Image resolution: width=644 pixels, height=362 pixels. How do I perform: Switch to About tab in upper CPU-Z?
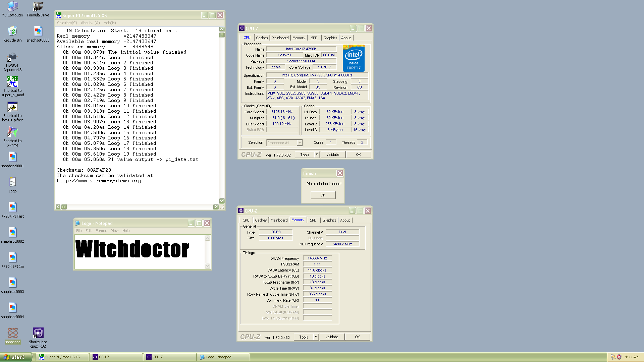346,38
